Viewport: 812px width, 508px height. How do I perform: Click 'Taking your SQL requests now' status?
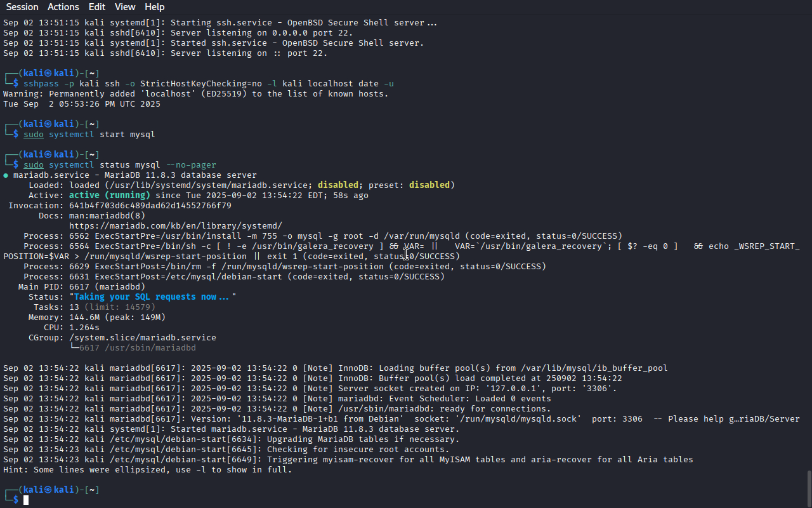(x=152, y=297)
